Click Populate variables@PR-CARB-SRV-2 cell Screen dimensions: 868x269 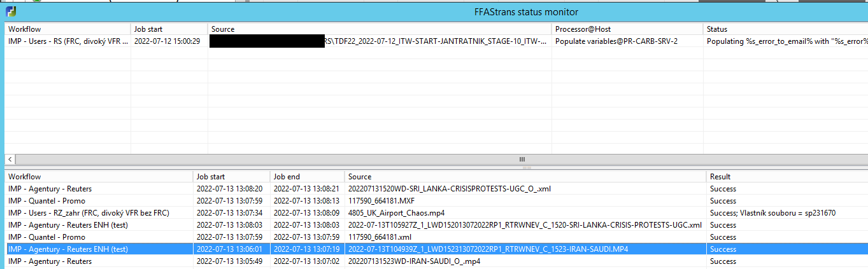(x=616, y=41)
